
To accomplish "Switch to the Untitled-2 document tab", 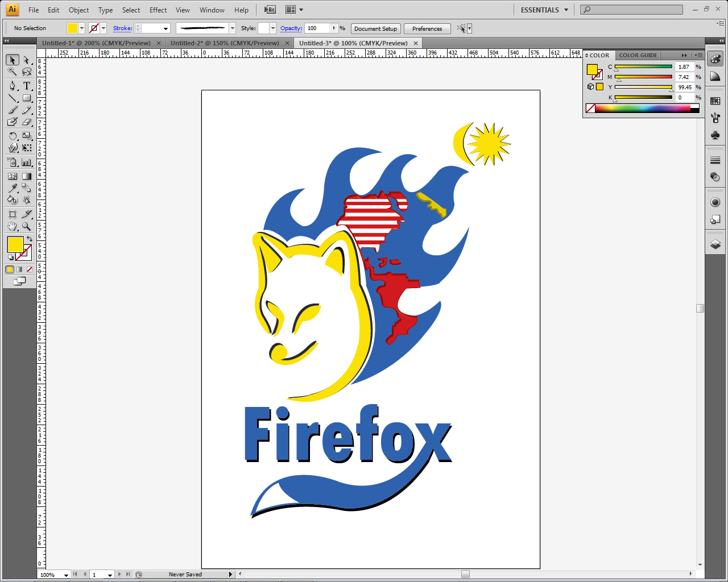I will [x=225, y=43].
